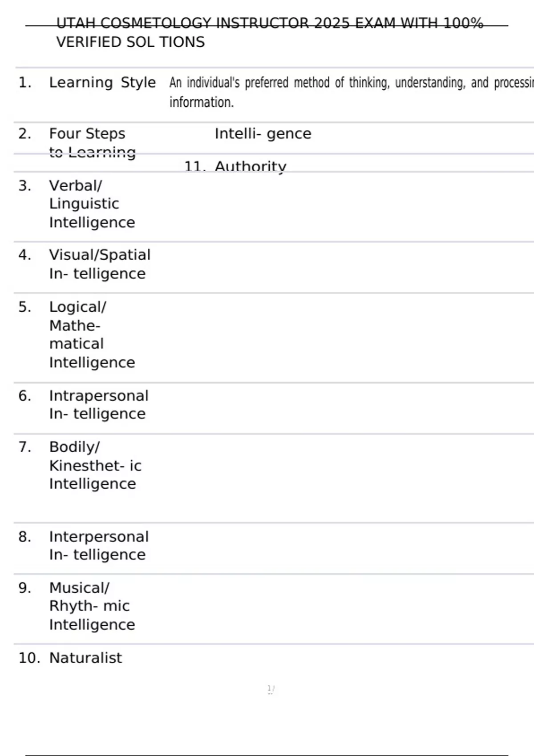
Task: Click the number 8 list marker
Action: [24, 537]
